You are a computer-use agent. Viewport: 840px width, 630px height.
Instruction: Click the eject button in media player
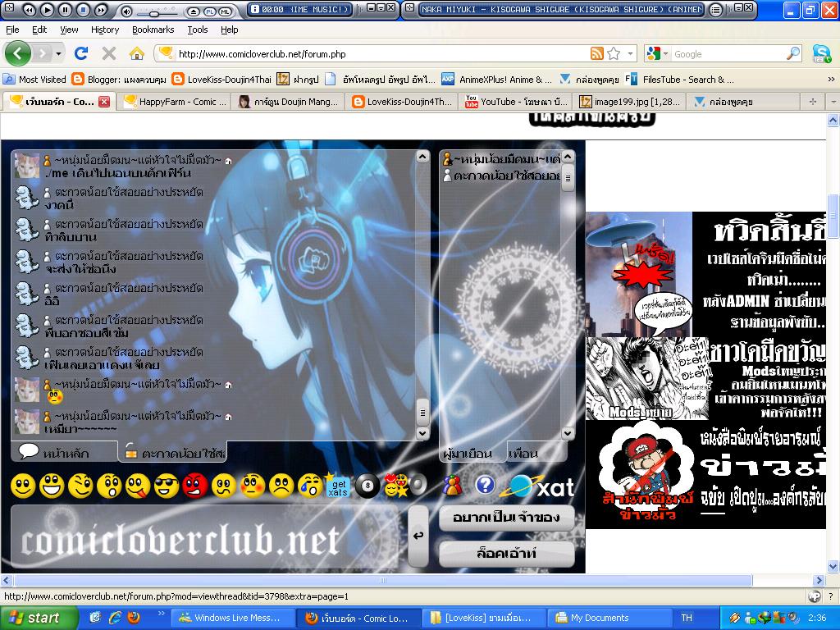194,11
